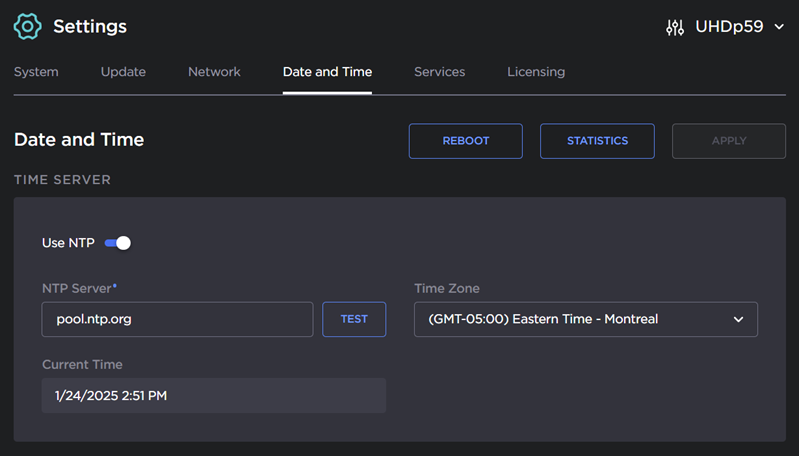Screen dimensions: 799x456
Task: Select the Date and Time tab
Action: pyautogui.click(x=327, y=72)
